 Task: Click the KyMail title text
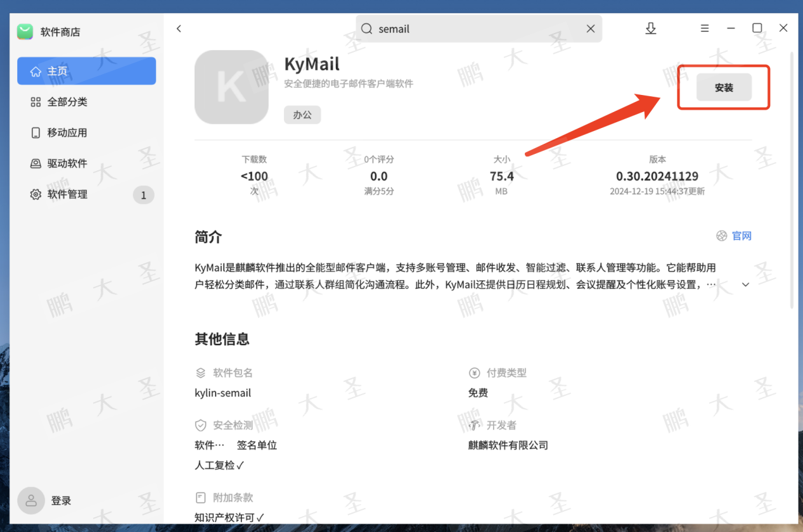point(312,65)
